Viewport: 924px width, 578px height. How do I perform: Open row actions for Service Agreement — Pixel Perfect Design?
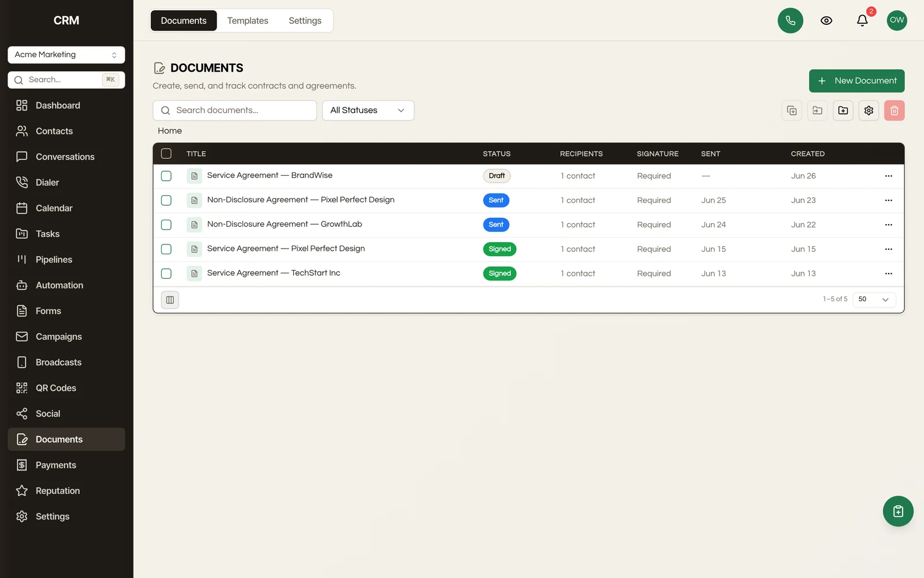click(888, 249)
